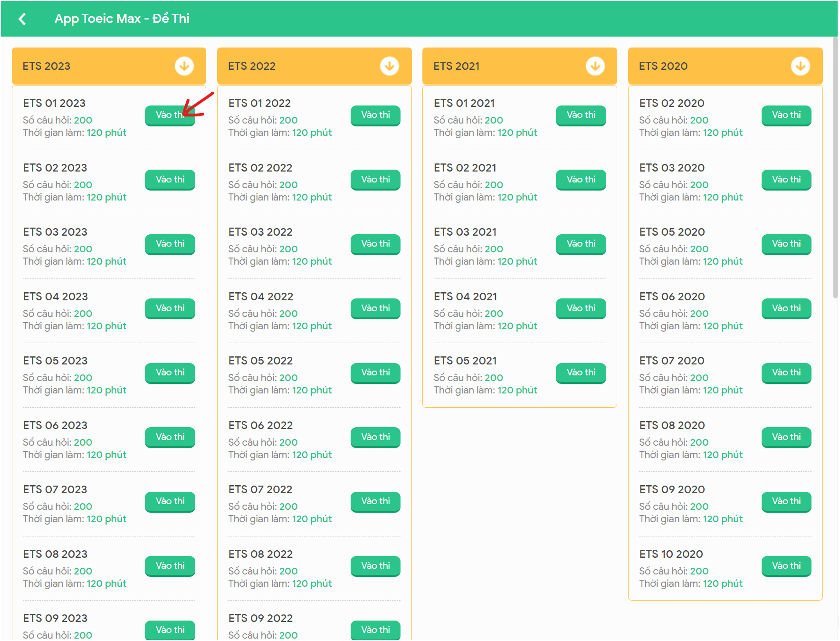Open ETS 04 2022 test
This screenshot has height=641, width=840.
[375, 308]
